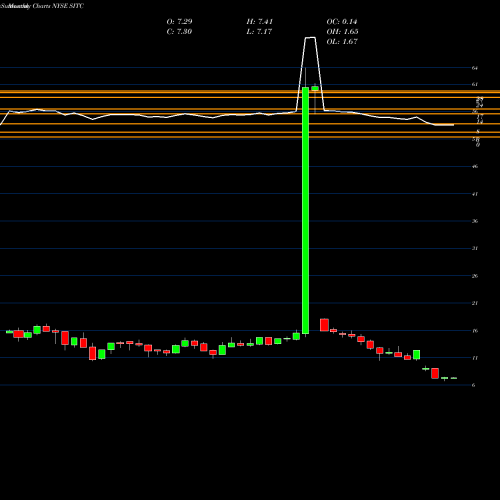The width and height of the screenshot is (500, 500).
Task: Click the 46 price axis label
Action: [x=475, y=166]
